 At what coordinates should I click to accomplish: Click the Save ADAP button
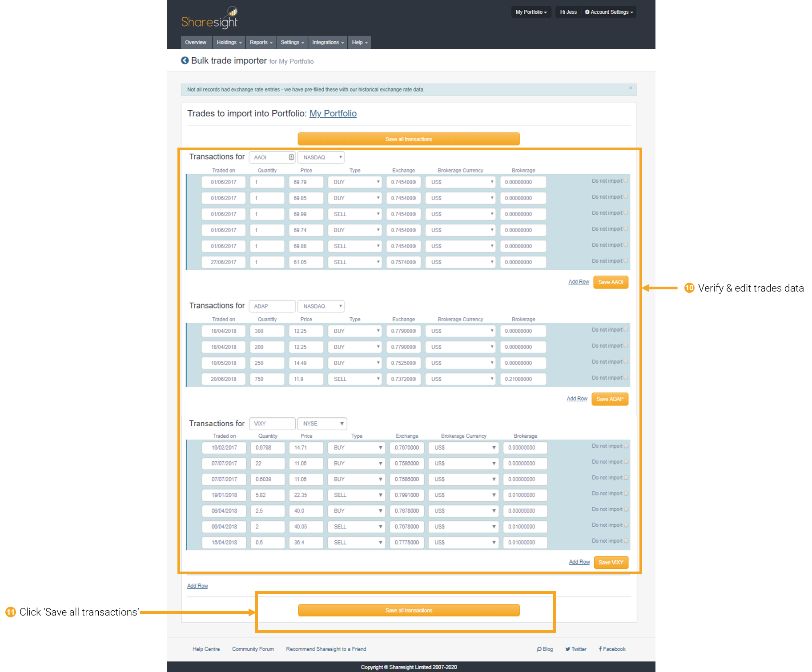tap(610, 399)
